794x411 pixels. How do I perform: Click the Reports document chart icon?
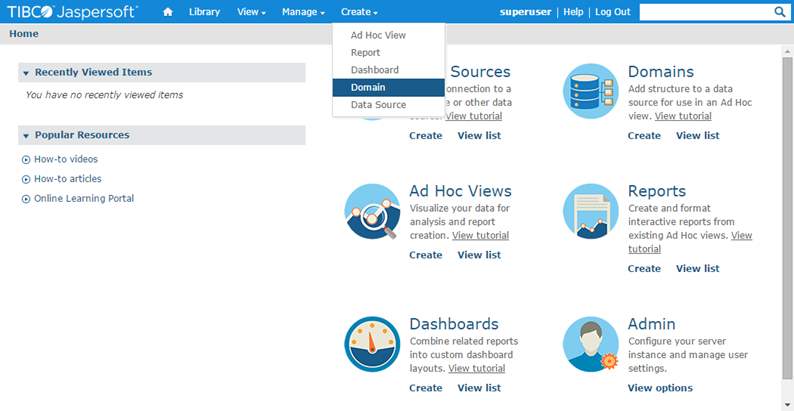pyautogui.click(x=590, y=211)
